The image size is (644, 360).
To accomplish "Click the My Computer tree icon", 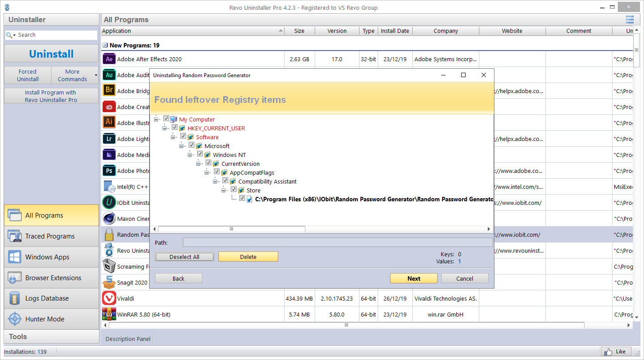I will click(174, 119).
